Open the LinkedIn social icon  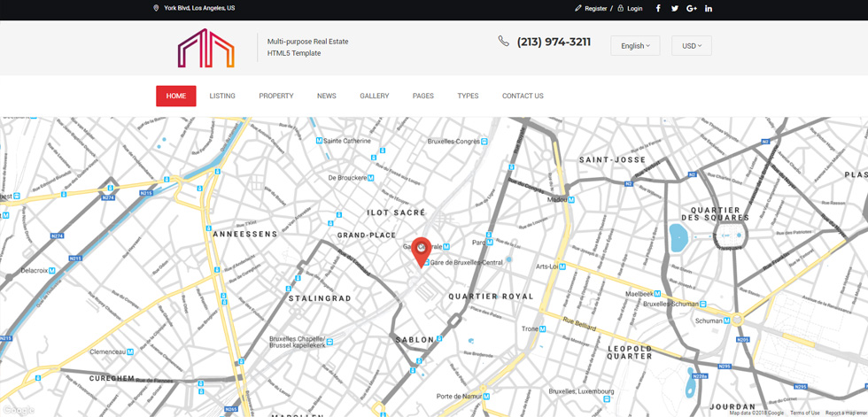(709, 8)
